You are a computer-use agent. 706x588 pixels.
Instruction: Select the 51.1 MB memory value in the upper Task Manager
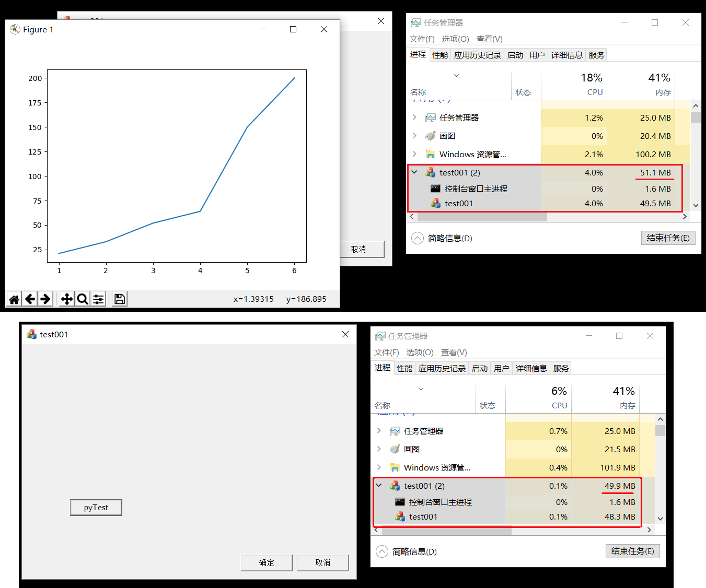pos(656,172)
